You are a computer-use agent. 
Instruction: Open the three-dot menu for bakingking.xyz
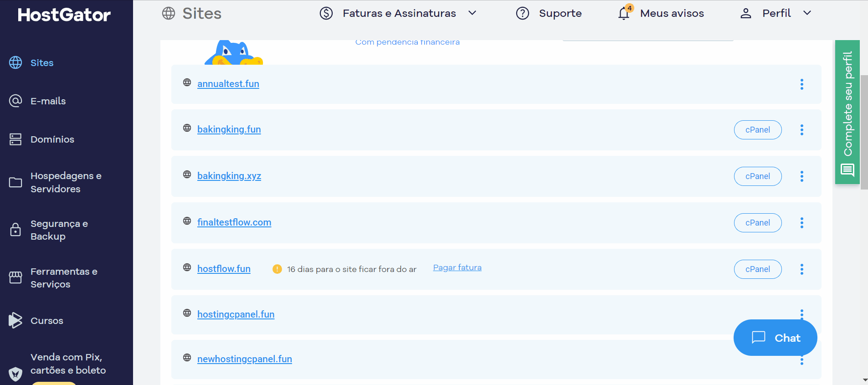pos(802,176)
